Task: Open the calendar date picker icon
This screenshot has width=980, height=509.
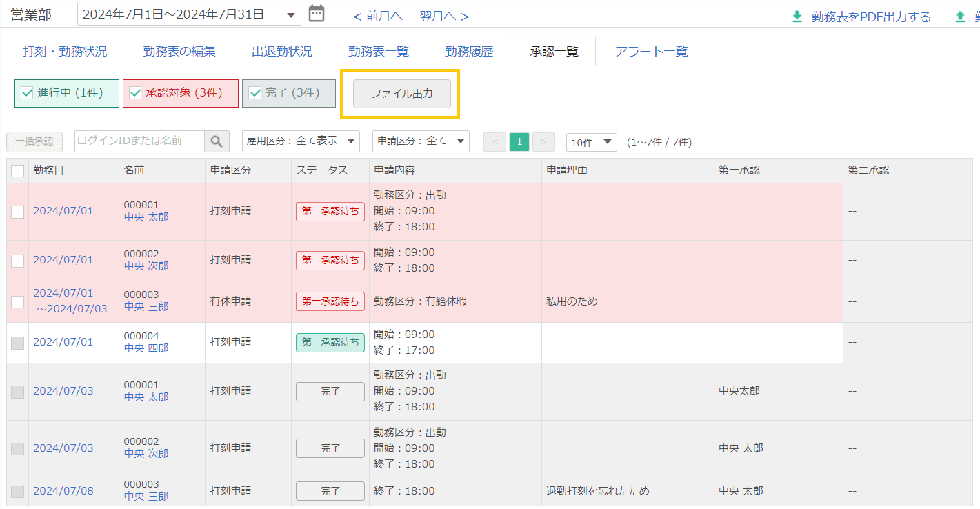Action: click(317, 14)
